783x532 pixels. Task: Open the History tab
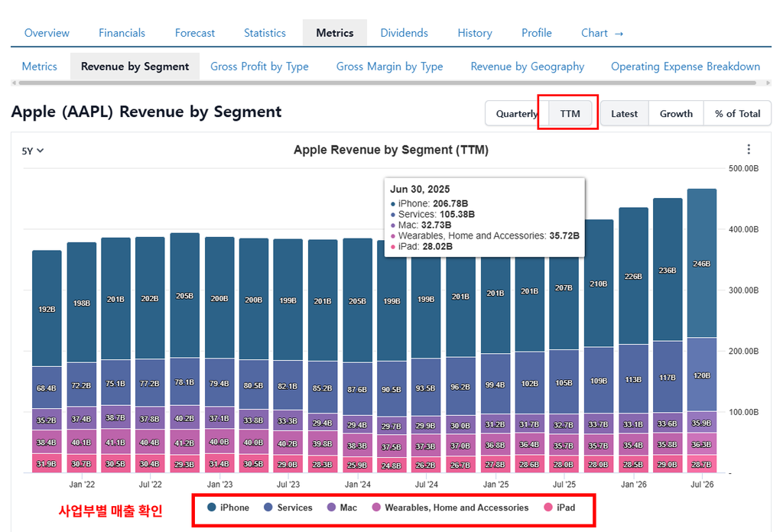(x=475, y=33)
